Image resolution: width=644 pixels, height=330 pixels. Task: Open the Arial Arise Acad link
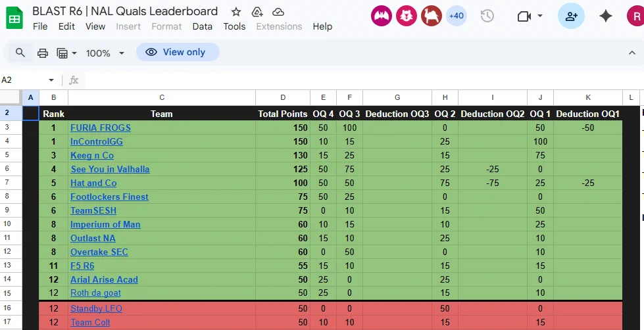[x=104, y=279]
